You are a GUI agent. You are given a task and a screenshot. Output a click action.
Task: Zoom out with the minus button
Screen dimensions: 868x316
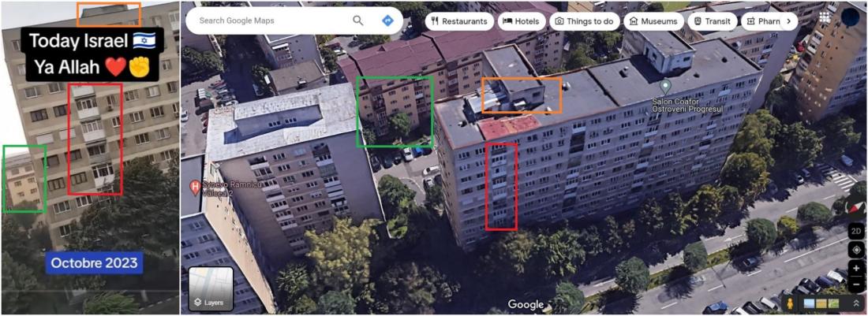pyautogui.click(x=856, y=284)
